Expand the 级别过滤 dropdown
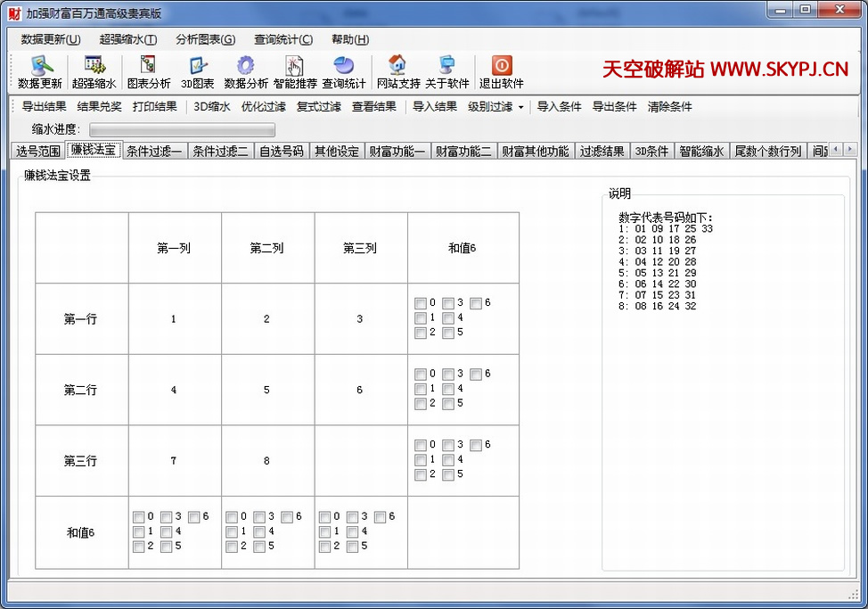The height and width of the screenshot is (609, 868). point(495,107)
